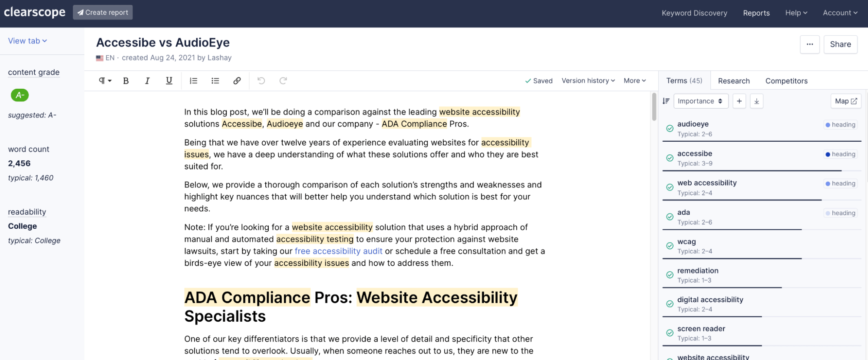The image size is (868, 360).
Task: Open the Map view
Action: point(846,101)
